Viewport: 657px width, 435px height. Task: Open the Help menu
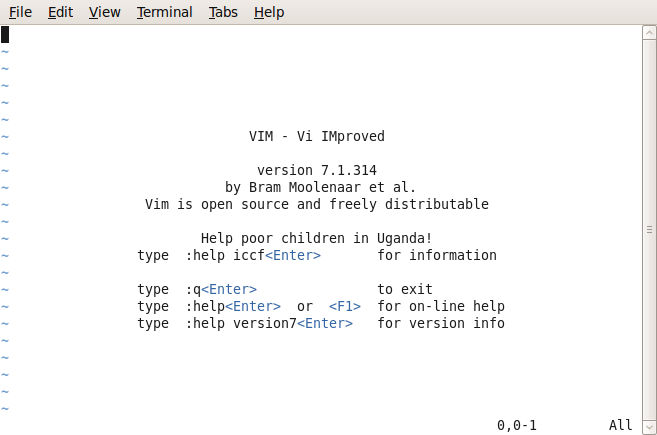(269, 12)
